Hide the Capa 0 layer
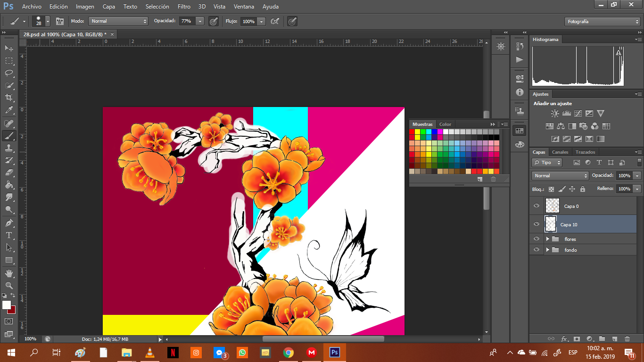The image size is (644, 362). 536,206
